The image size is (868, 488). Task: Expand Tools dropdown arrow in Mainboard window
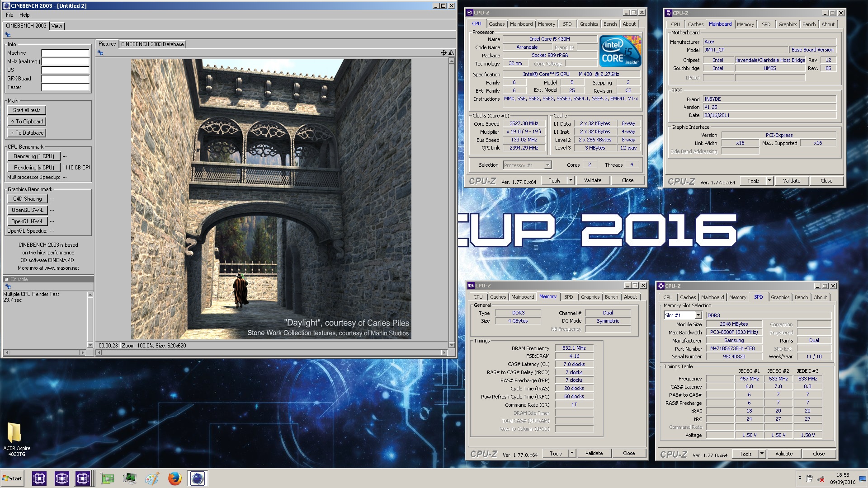pos(769,181)
